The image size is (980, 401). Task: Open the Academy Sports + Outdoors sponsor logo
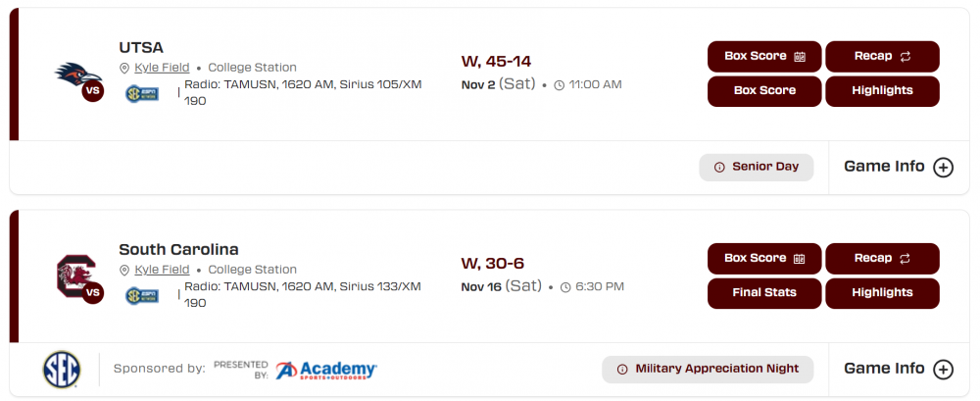[x=326, y=370]
